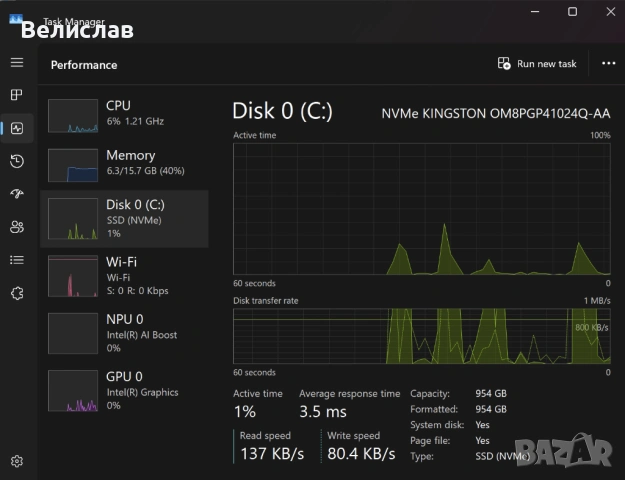Select the GPU 0 performance item
This screenshot has height=480, width=625.
(124, 390)
